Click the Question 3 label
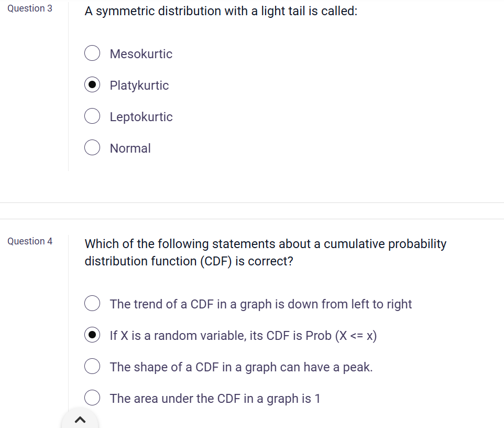The width and height of the screenshot is (504, 428). pos(29,8)
